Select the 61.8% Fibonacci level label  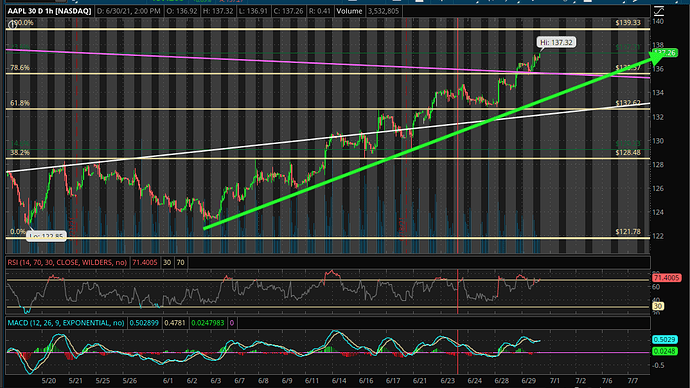pyautogui.click(x=20, y=103)
